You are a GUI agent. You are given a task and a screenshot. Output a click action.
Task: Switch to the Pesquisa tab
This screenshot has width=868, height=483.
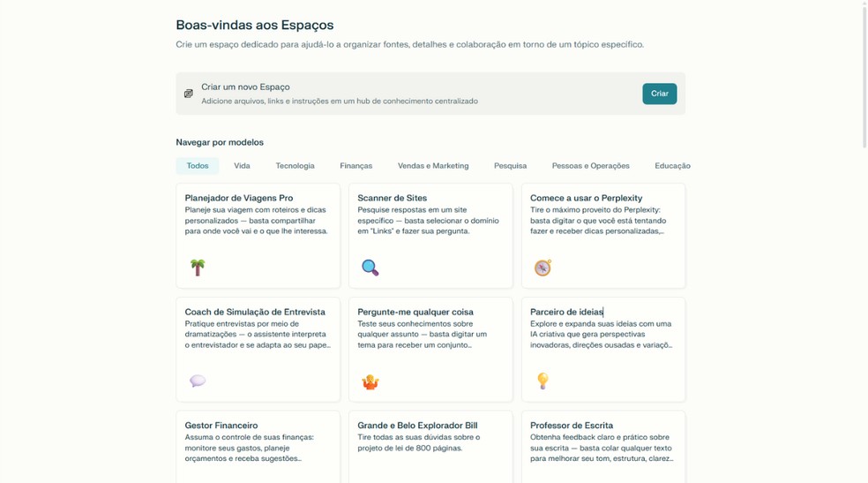point(511,166)
